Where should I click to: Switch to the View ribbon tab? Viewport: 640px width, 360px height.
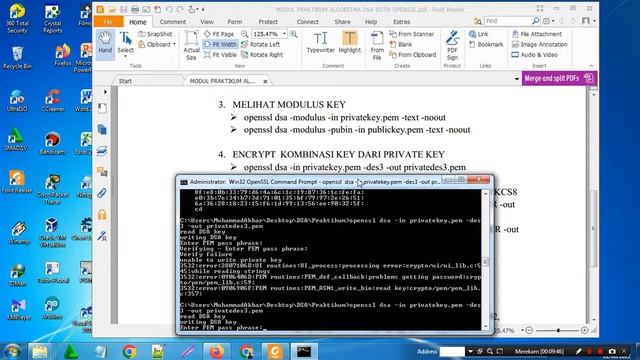pos(207,22)
